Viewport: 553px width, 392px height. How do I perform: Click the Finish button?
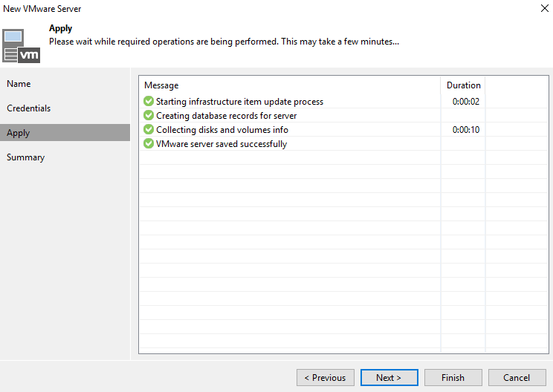(453, 378)
